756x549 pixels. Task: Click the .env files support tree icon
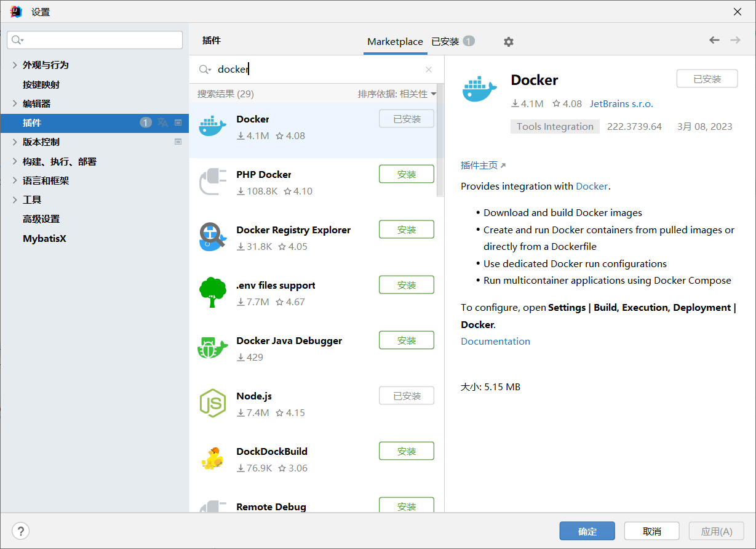pyautogui.click(x=212, y=292)
